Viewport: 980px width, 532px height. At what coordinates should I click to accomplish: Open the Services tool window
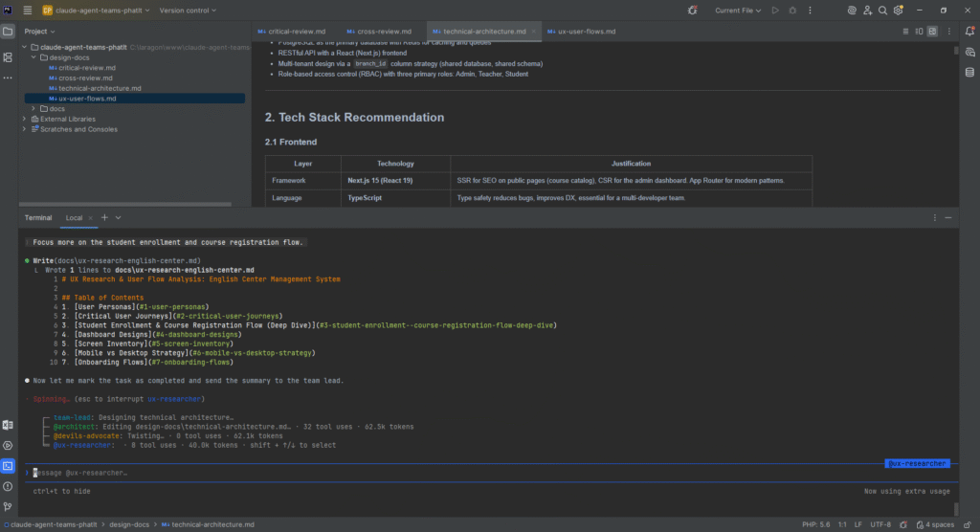(x=8, y=445)
